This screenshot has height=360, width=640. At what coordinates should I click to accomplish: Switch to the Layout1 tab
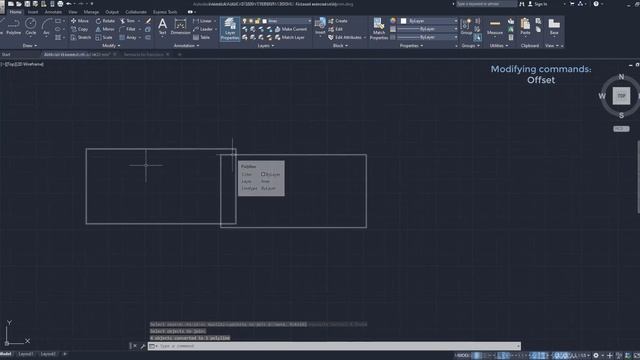point(26,354)
